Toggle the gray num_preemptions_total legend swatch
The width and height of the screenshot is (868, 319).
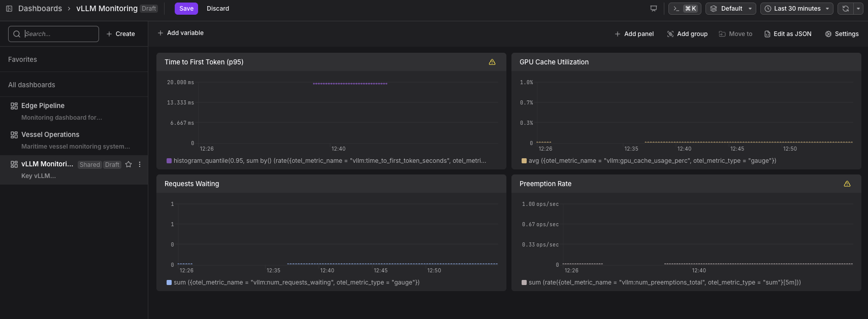tap(524, 282)
